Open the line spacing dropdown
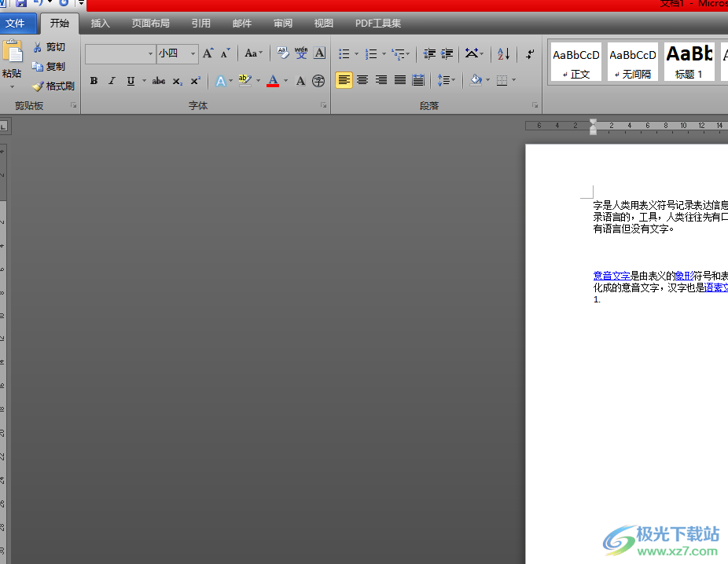 tap(447, 80)
